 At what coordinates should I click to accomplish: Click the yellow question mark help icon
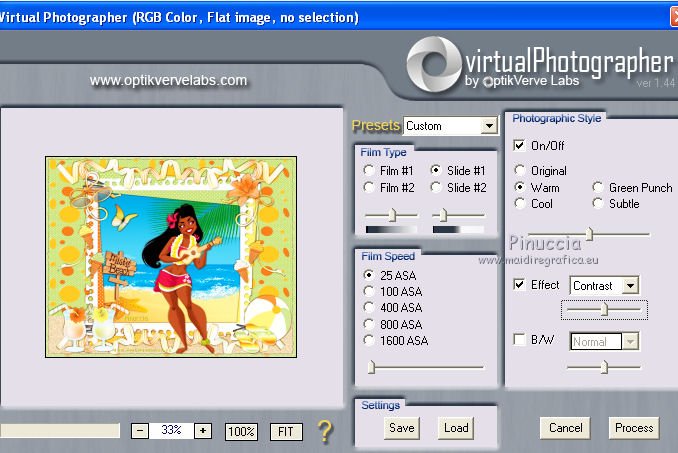[325, 431]
